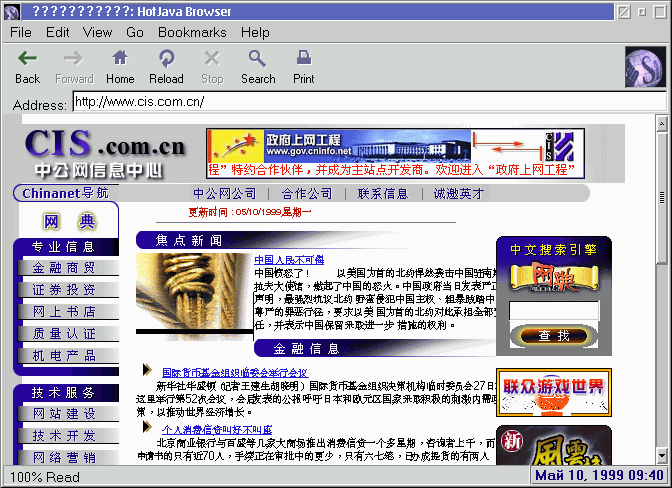Image resolution: width=672 pixels, height=488 pixels.
Task: Print the page via printer icon
Action: point(304,57)
